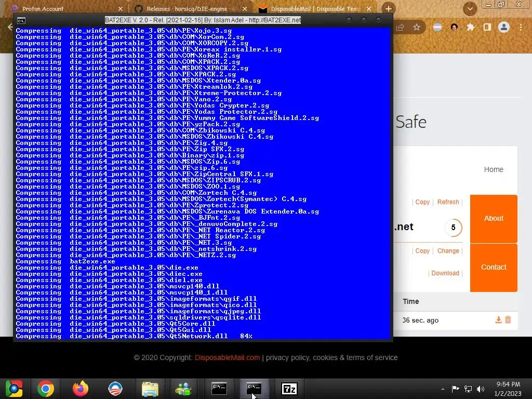Open a new browser tab
This screenshot has height=399, width=532.
point(389,9)
